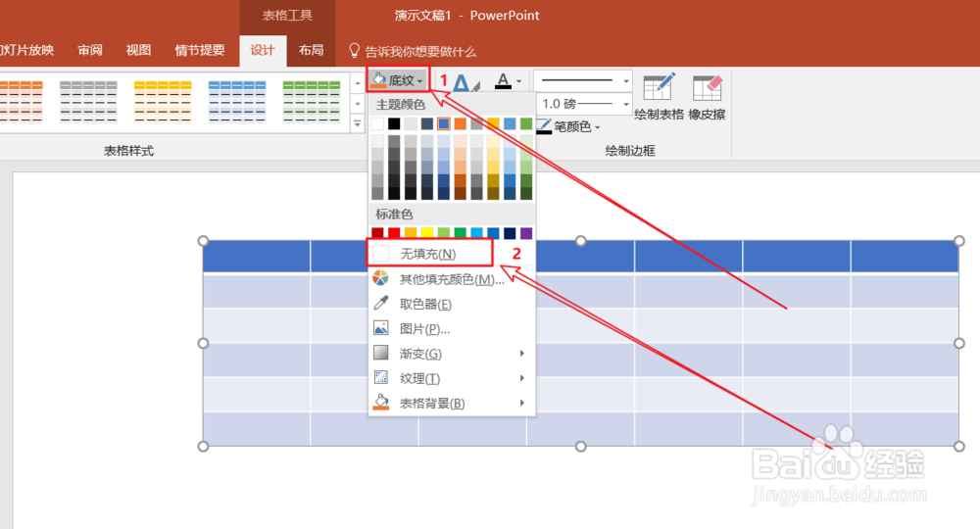Viewport: 980px width, 529px height.
Task: Pick the green theme color swatch
Action: click(526, 123)
